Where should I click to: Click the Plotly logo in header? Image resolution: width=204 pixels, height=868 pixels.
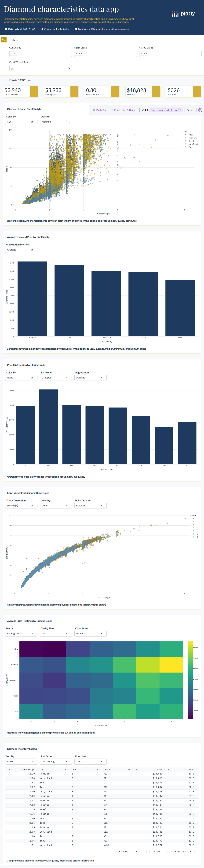coord(183,14)
